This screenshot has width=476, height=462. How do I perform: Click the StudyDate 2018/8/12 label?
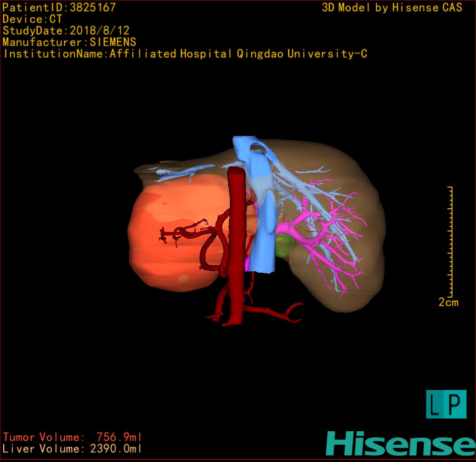[66, 31]
